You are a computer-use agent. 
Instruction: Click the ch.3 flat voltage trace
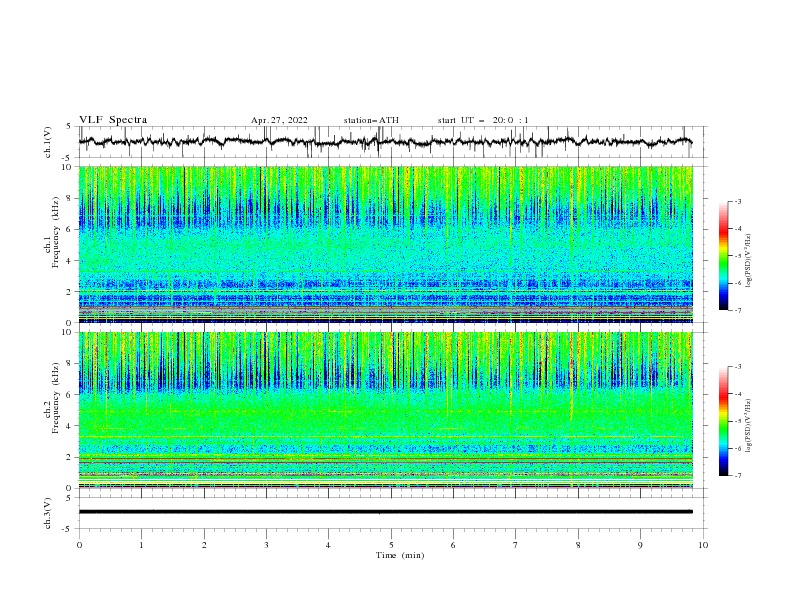(x=385, y=512)
